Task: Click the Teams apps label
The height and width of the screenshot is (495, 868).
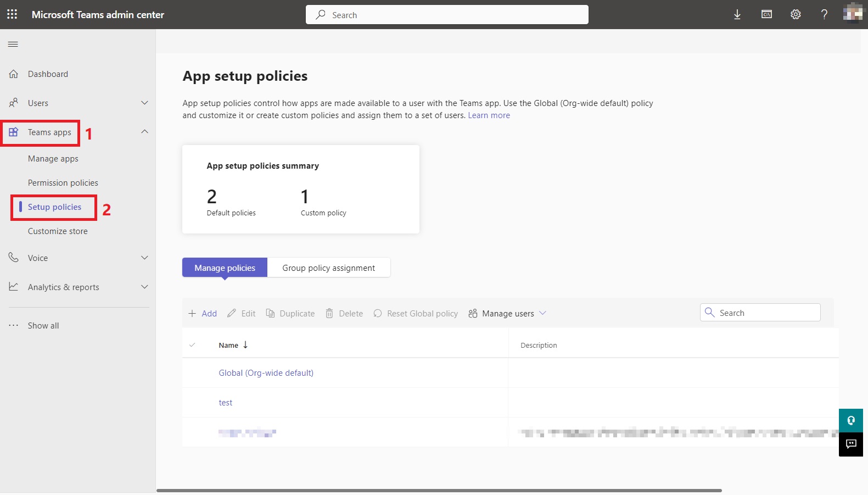Action: [x=49, y=132]
